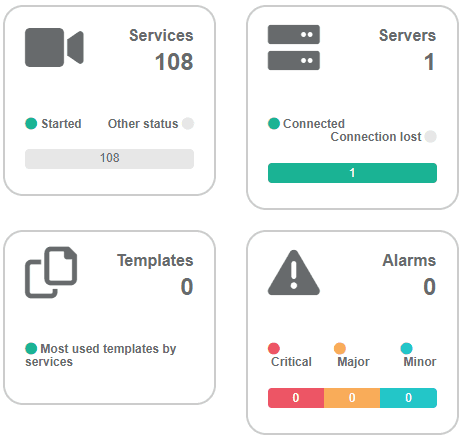
Task: Click the video camera Services icon
Action: click(x=54, y=47)
